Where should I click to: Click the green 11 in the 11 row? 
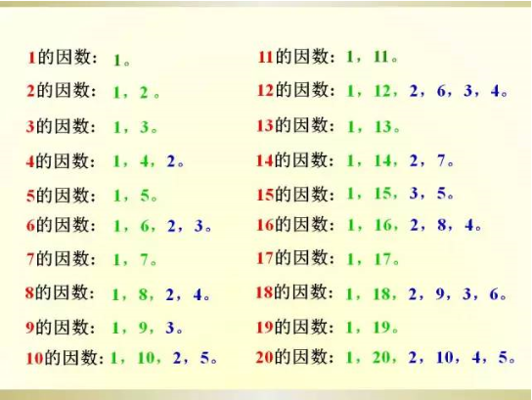pos(381,57)
